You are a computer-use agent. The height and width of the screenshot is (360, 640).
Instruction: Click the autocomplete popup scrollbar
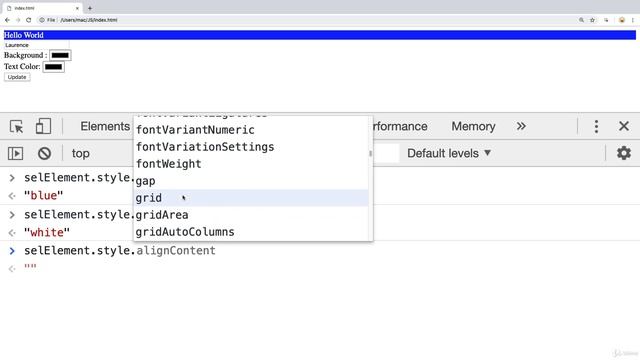(371, 153)
